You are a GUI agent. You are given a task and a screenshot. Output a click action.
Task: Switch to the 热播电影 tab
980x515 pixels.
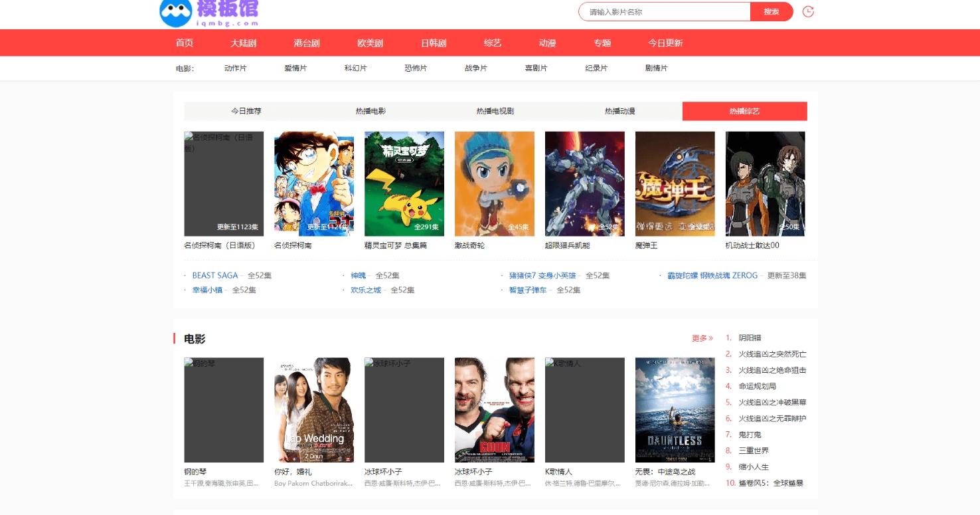(370, 111)
